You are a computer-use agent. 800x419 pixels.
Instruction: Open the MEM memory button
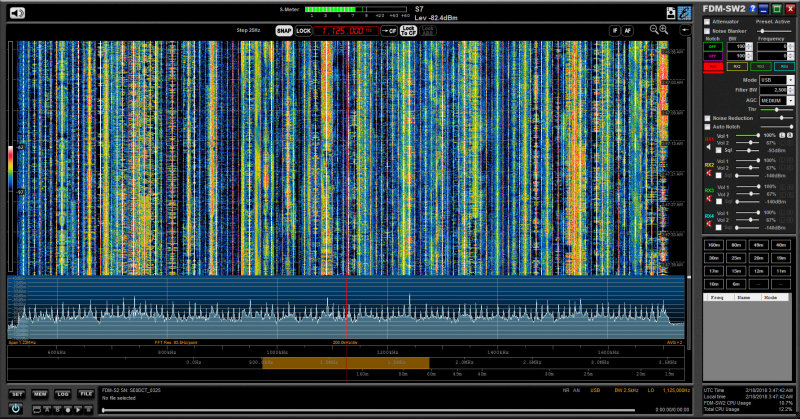pyautogui.click(x=40, y=394)
